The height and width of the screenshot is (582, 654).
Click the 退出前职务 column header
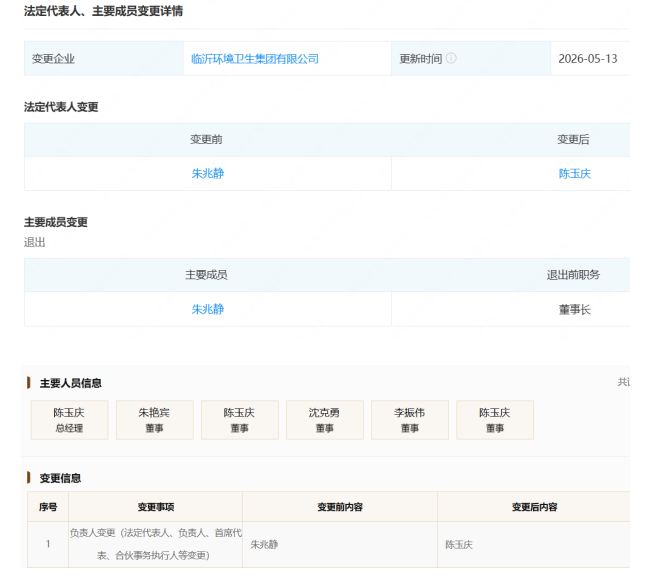(574, 275)
